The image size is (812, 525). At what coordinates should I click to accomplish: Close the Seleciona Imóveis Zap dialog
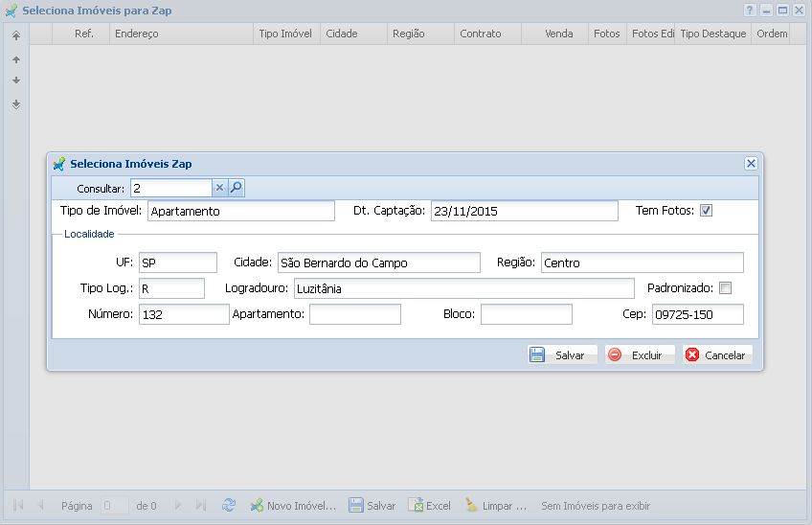(x=751, y=164)
